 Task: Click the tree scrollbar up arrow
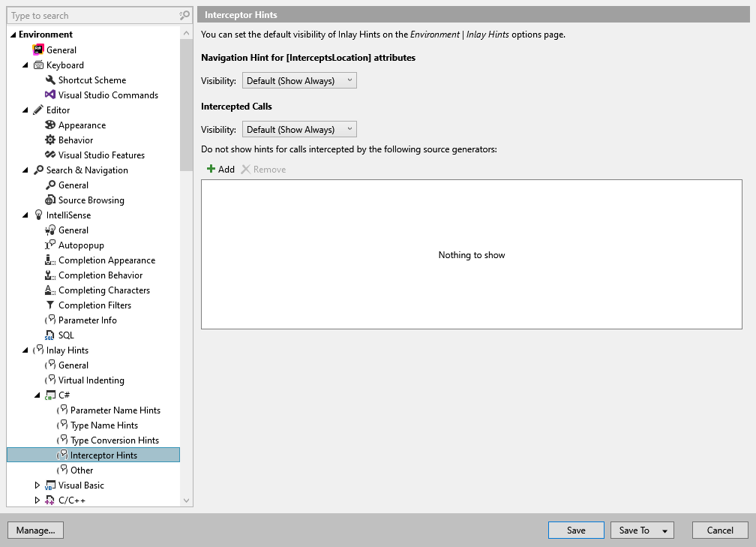[186, 33]
